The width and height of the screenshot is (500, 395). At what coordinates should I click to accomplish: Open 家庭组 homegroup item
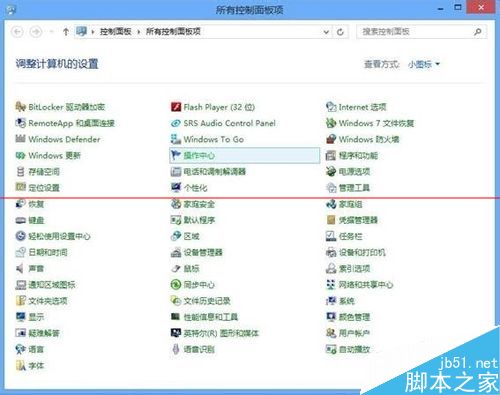pyautogui.click(x=344, y=204)
